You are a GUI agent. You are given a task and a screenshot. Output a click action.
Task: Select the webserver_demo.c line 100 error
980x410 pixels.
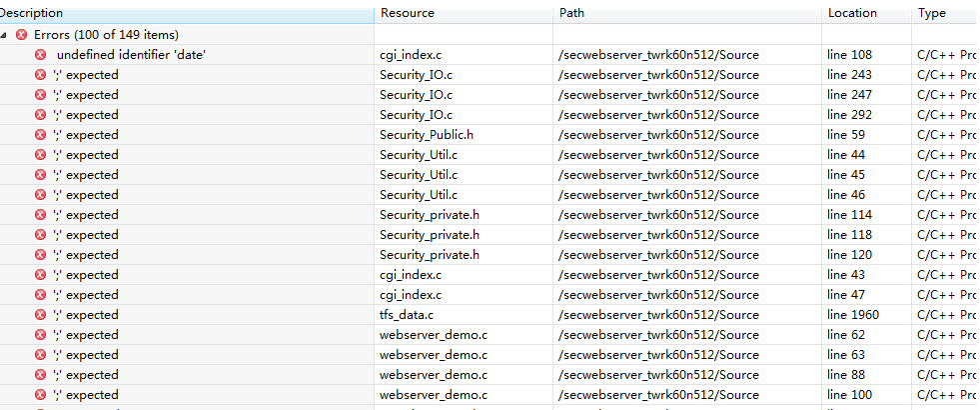(433, 395)
